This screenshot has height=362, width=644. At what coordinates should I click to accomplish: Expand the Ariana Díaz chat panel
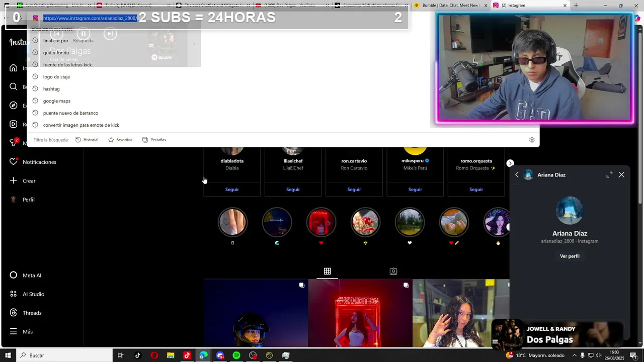(x=609, y=175)
